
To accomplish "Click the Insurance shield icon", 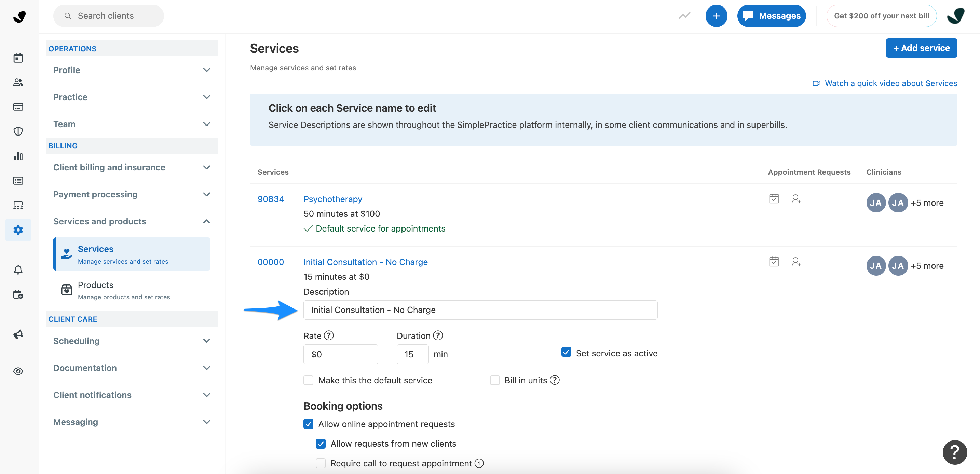I will tap(18, 131).
